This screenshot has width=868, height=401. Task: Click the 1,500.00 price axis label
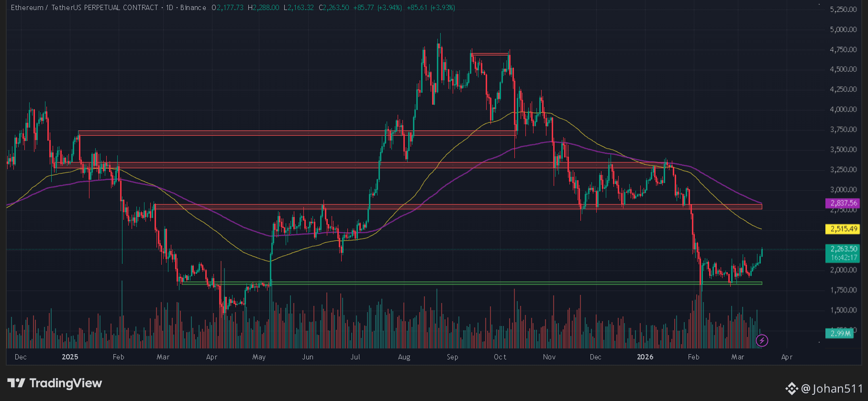pos(843,310)
